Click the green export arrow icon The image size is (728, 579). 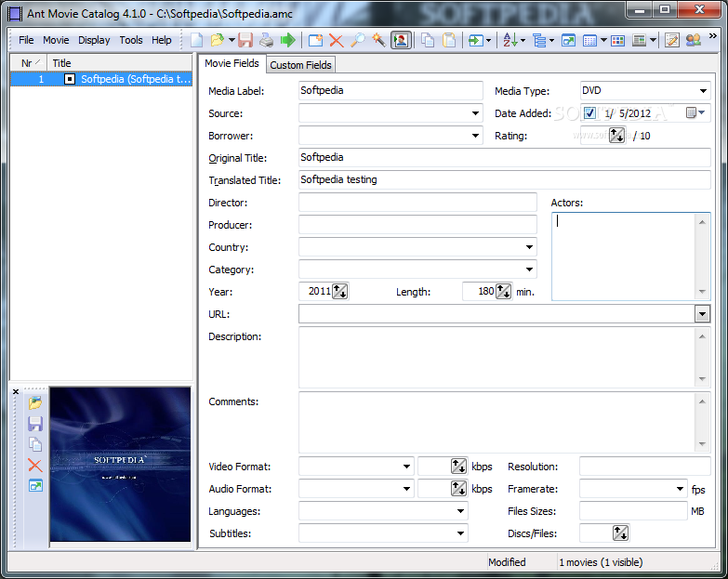click(288, 40)
